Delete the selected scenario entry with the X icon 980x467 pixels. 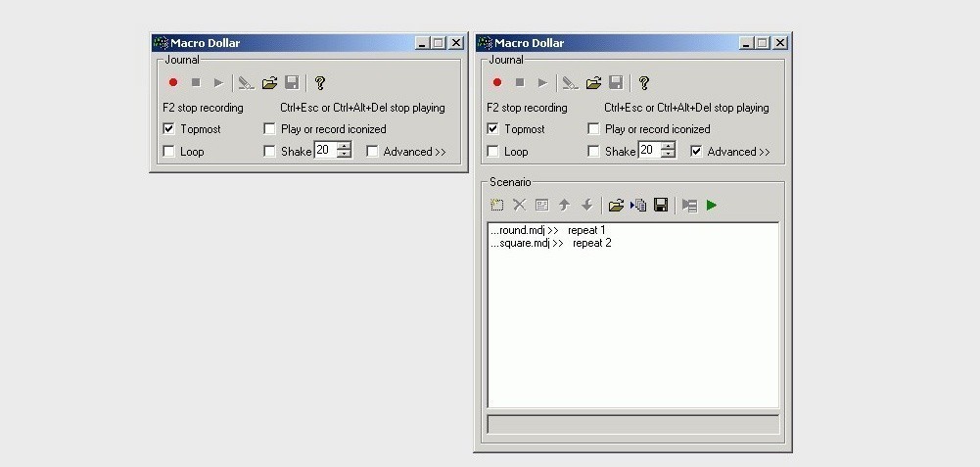click(x=520, y=205)
